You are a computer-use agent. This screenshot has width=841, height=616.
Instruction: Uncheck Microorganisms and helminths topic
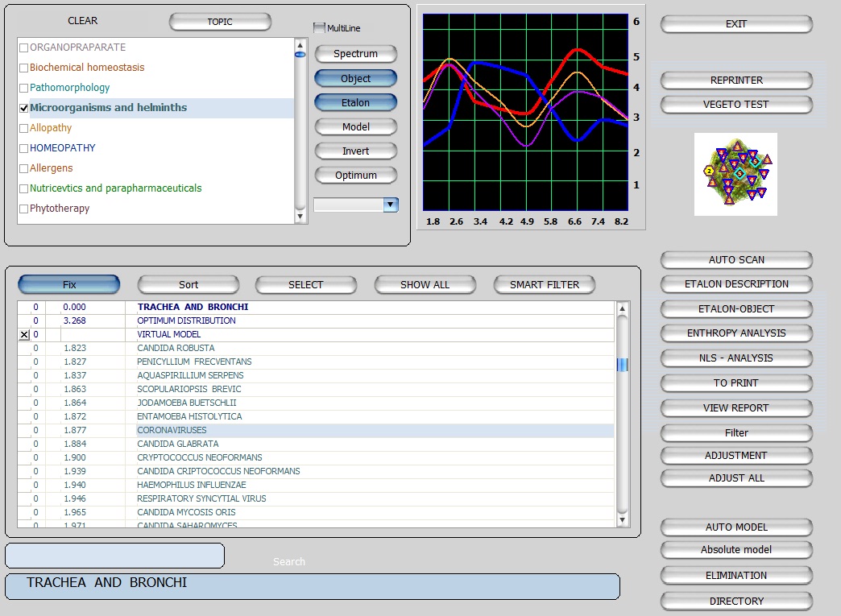tap(23, 108)
